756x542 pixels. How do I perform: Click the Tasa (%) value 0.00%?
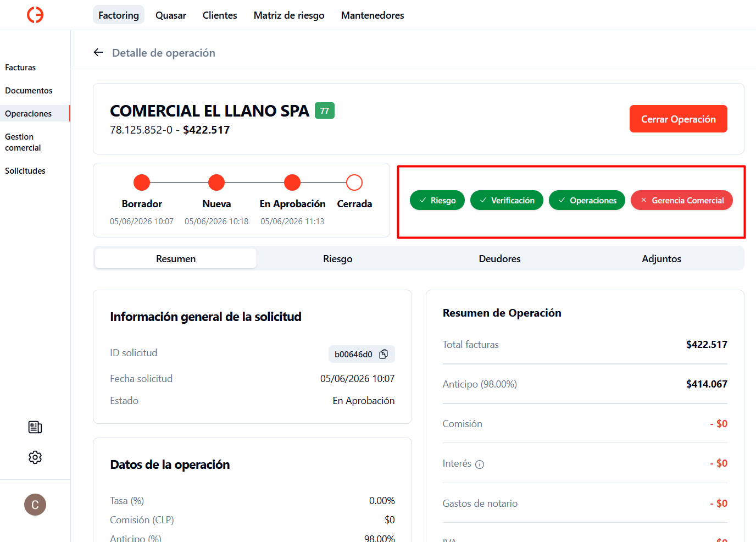coord(382,501)
